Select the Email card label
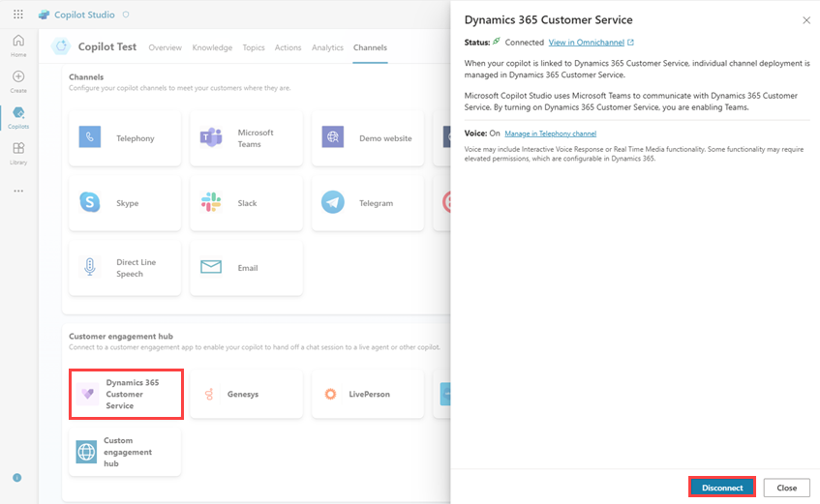Screen dimensions: 820x504 pyautogui.click(x=248, y=268)
